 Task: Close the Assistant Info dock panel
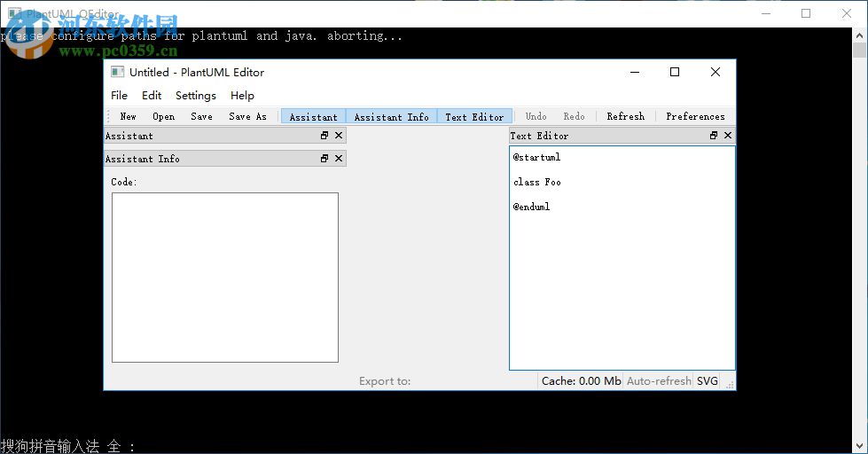[339, 159]
